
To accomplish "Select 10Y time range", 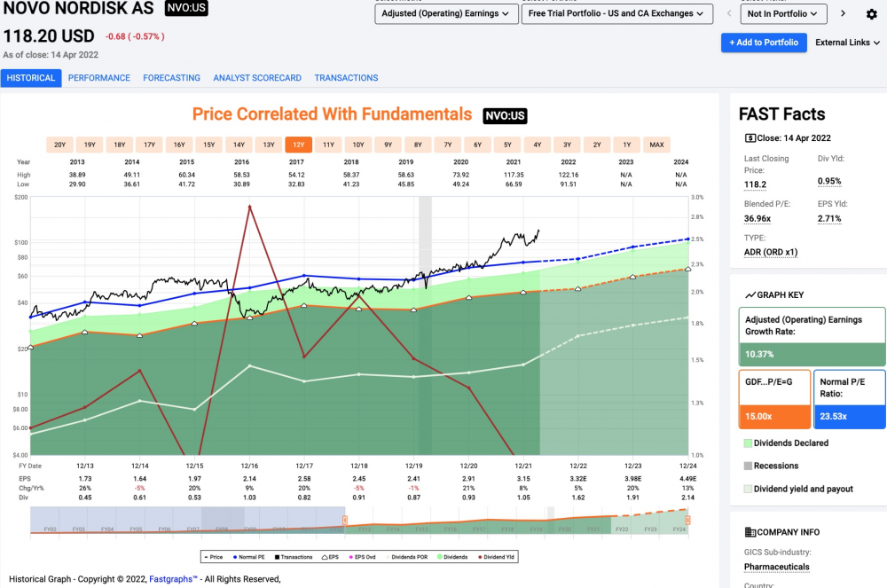I will [358, 145].
